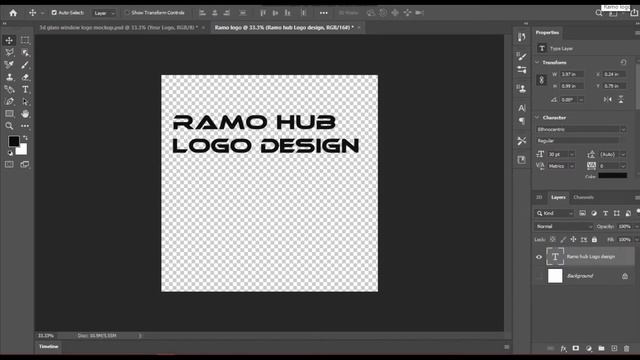Toggle lock image pixels

563,240
